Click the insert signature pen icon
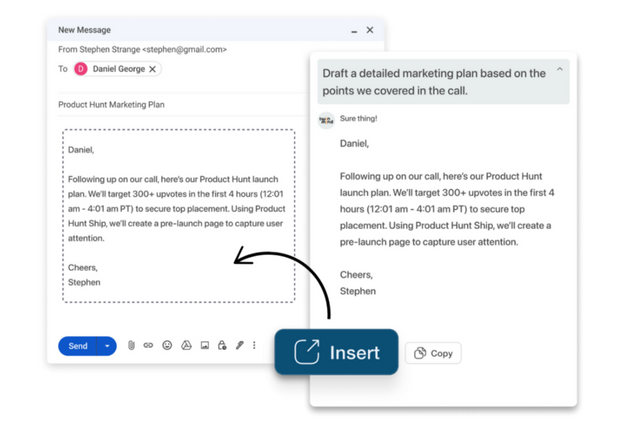640x427 pixels. coord(239,346)
